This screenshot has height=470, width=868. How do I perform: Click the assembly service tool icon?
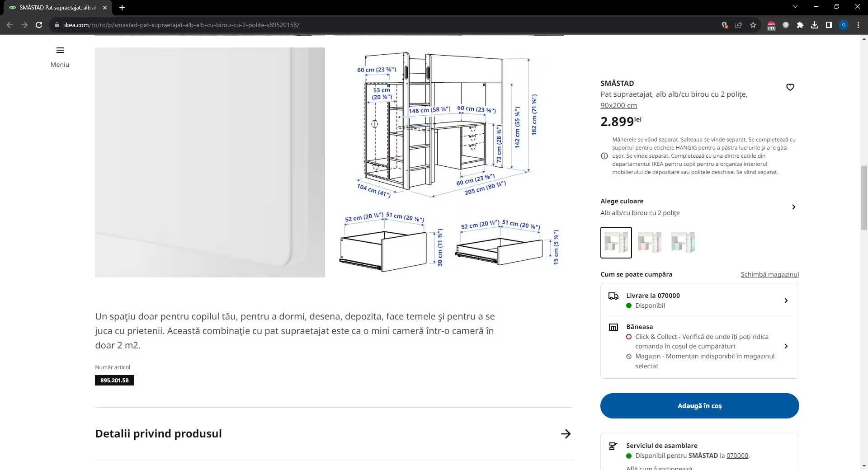[x=613, y=446]
